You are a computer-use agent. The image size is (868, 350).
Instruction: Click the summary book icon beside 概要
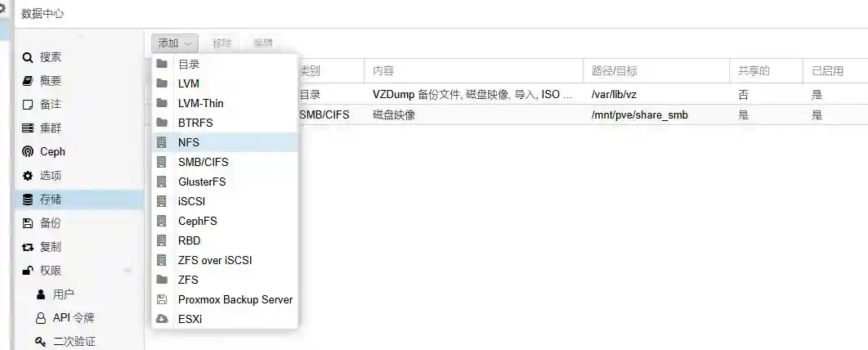click(x=28, y=81)
